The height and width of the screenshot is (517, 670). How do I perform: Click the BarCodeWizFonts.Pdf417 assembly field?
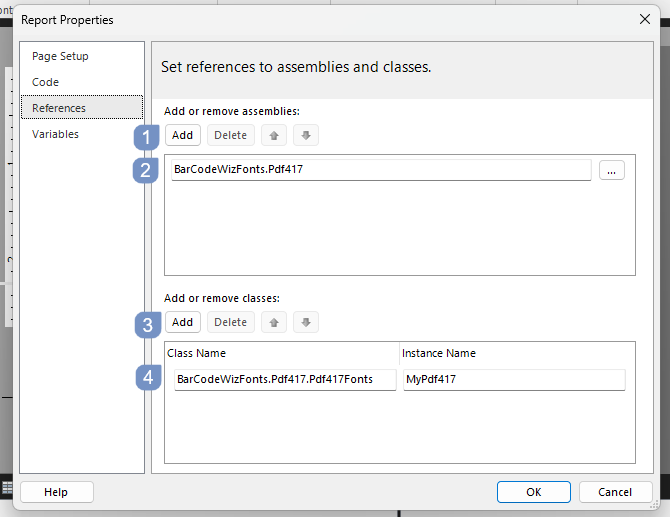coord(381,170)
